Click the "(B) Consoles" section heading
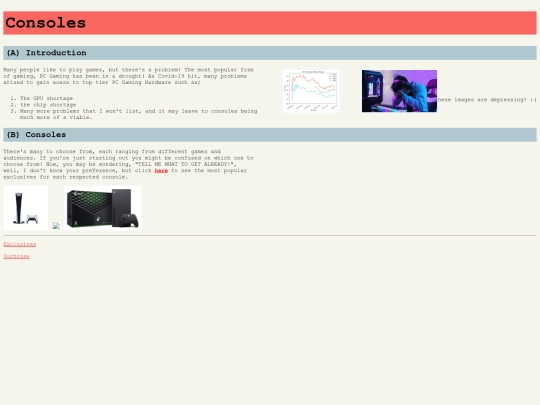This screenshot has height=405, width=540. pos(270,135)
